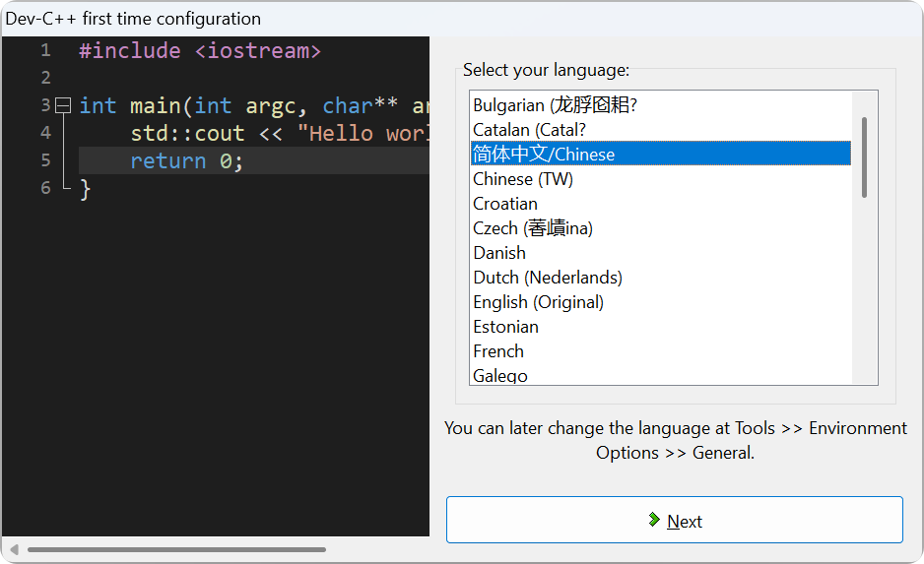Select Estonian language entry

(661, 327)
